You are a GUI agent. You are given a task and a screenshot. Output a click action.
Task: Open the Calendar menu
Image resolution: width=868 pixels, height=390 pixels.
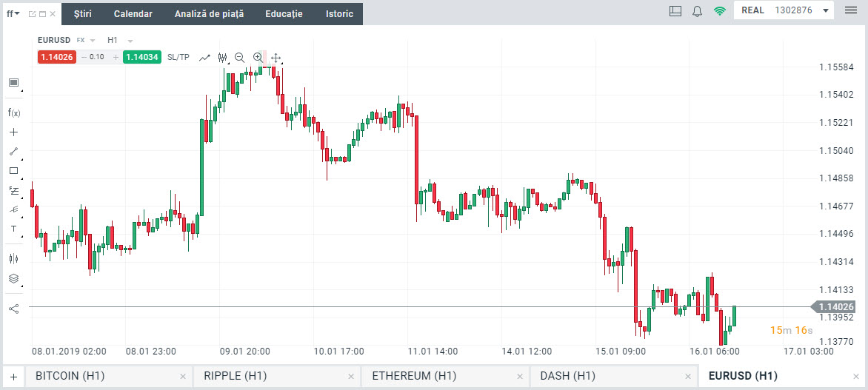(x=133, y=14)
